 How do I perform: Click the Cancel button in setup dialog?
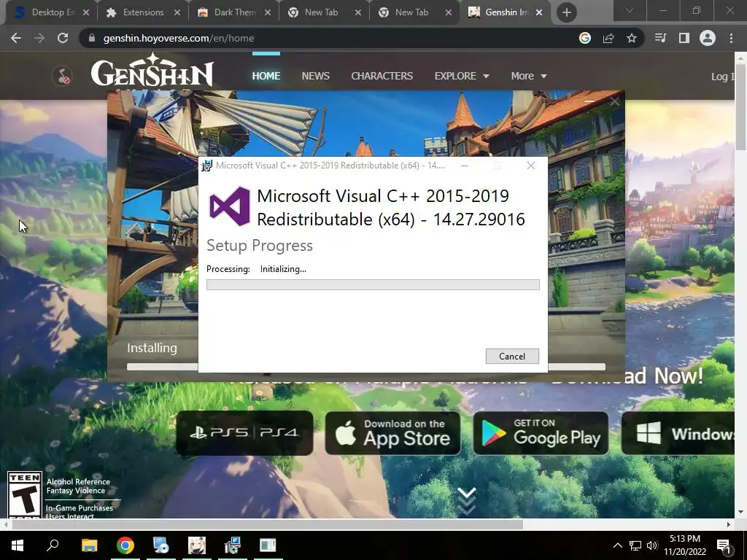pos(512,356)
